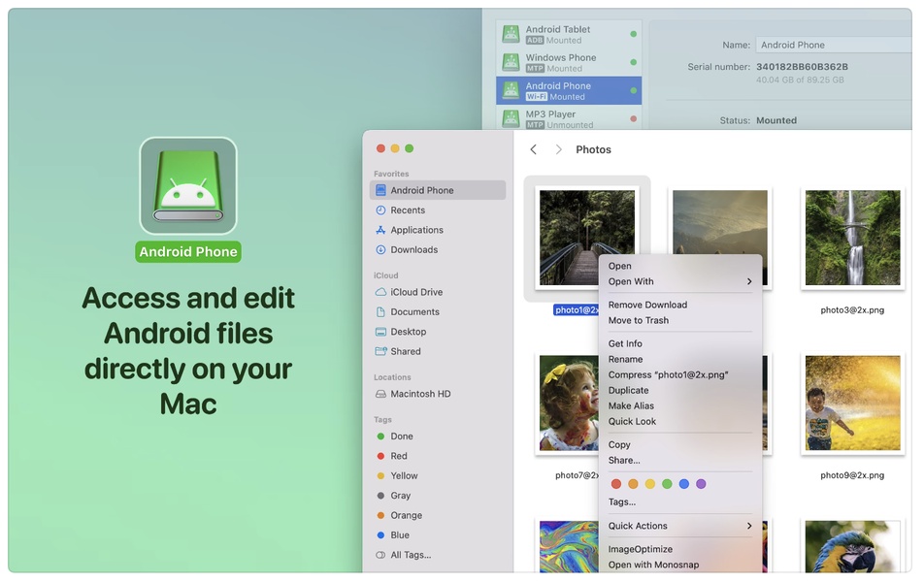This screenshot has width=924, height=582.
Task: Apply purple tag color dot in menu
Action: (x=701, y=484)
